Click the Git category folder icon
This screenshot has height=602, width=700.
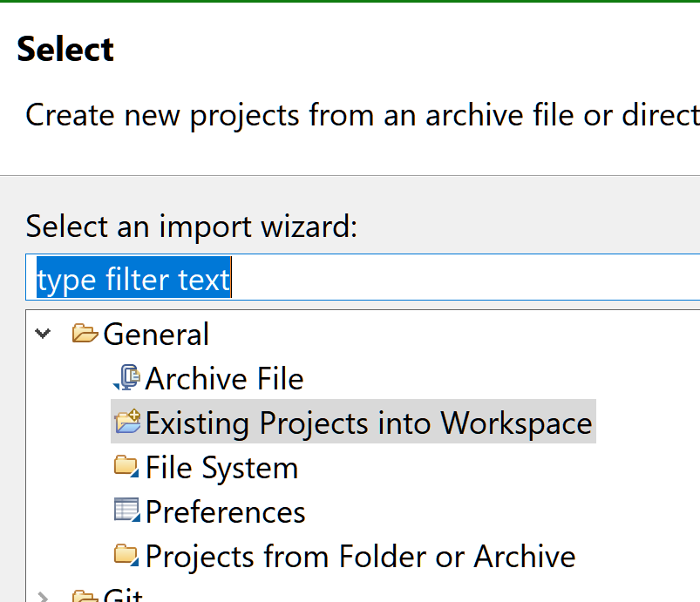click(85, 596)
